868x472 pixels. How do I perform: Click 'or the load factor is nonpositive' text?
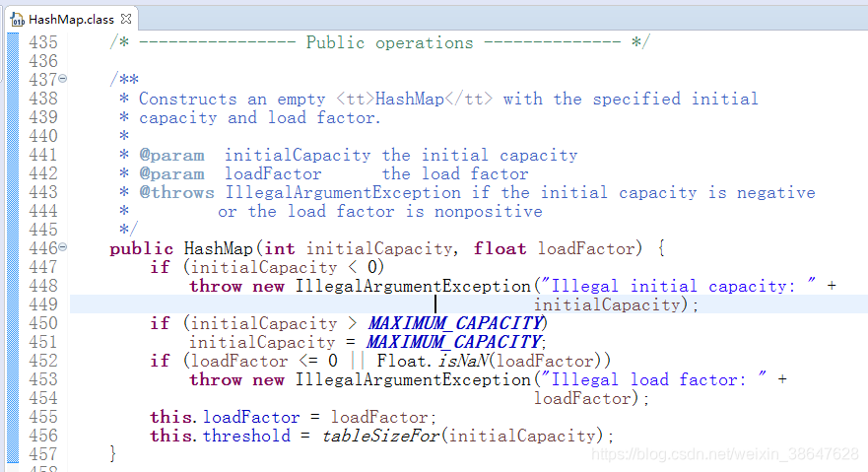(x=380, y=212)
